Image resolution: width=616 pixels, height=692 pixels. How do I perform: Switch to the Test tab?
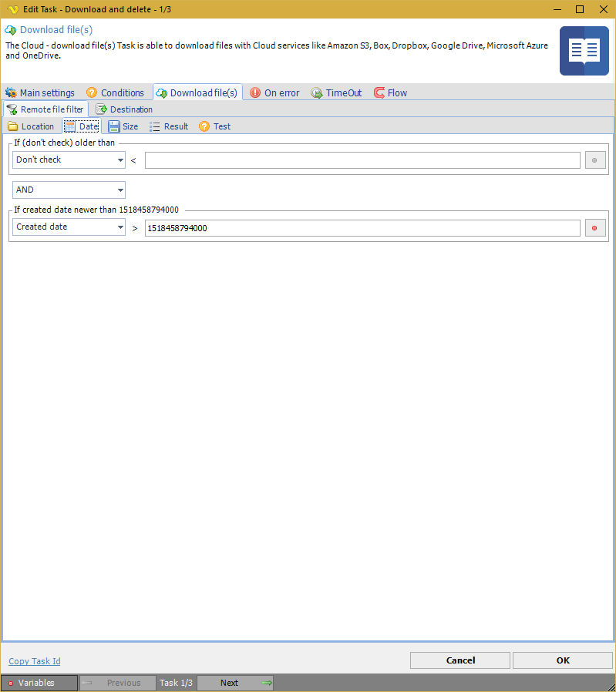coord(215,126)
